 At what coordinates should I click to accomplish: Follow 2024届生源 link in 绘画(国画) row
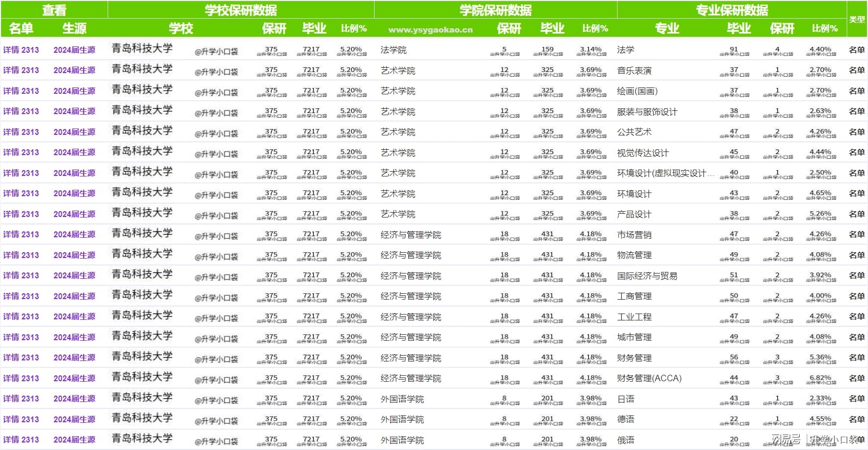[x=74, y=91]
